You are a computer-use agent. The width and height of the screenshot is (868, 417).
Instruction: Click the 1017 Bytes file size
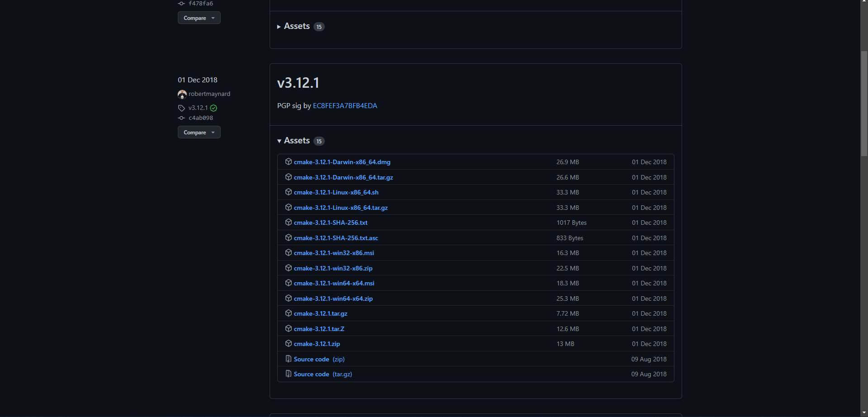pyautogui.click(x=572, y=223)
